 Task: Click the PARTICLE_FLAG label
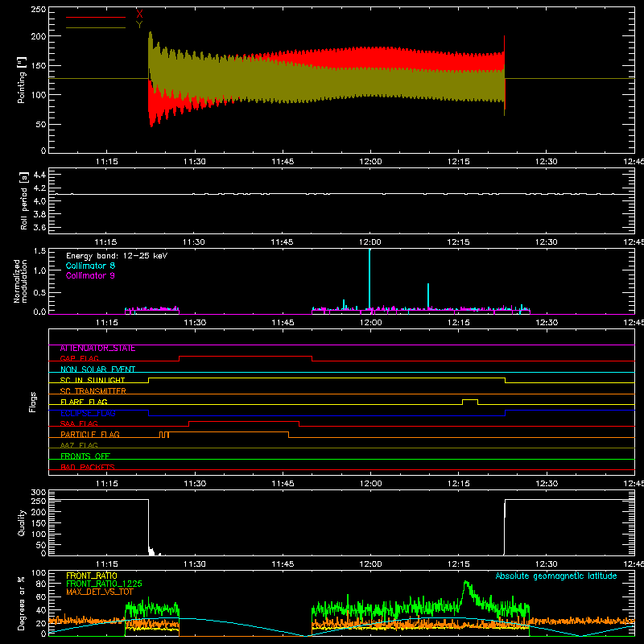click(x=90, y=434)
